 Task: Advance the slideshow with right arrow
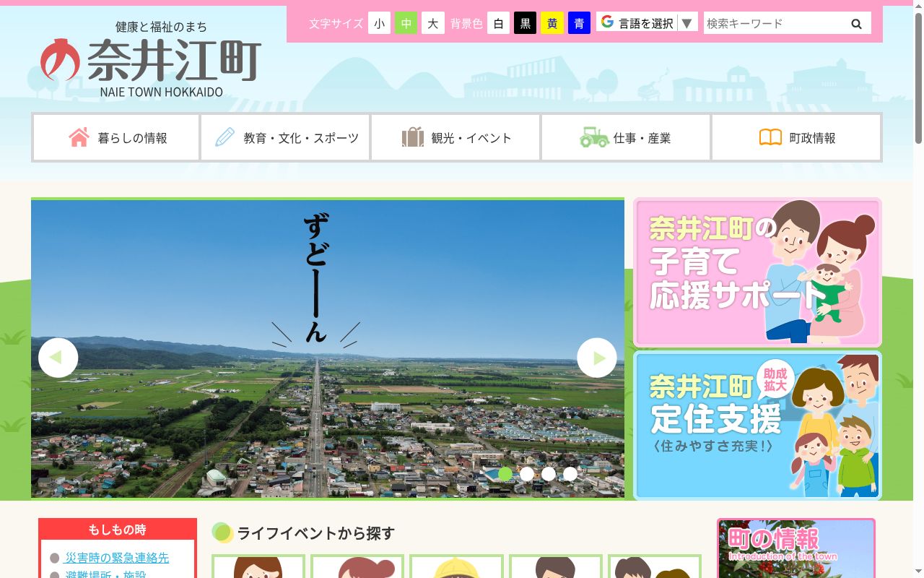point(597,358)
